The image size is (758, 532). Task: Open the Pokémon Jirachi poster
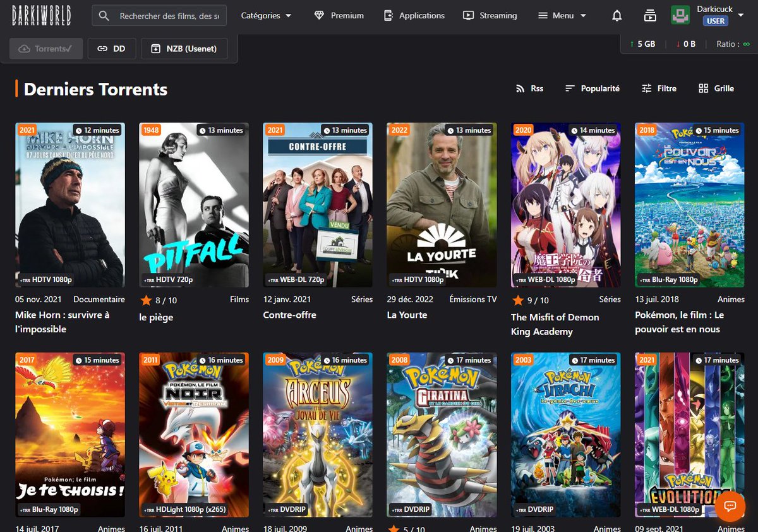pos(565,435)
